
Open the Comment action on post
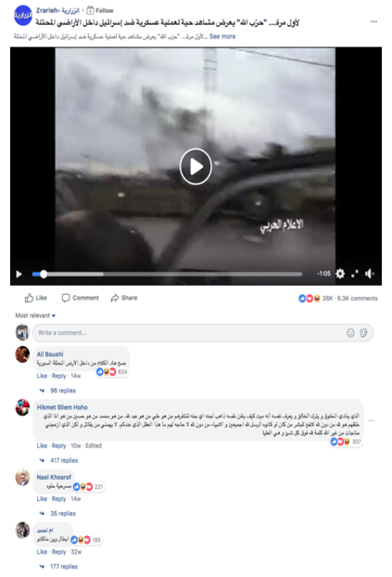point(81,298)
